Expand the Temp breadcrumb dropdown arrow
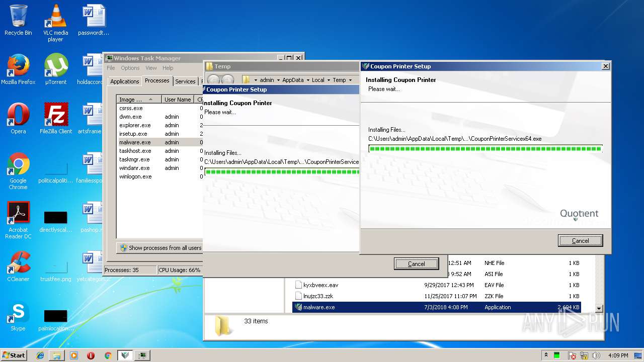The image size is (644, 362). tap(350, 80)
